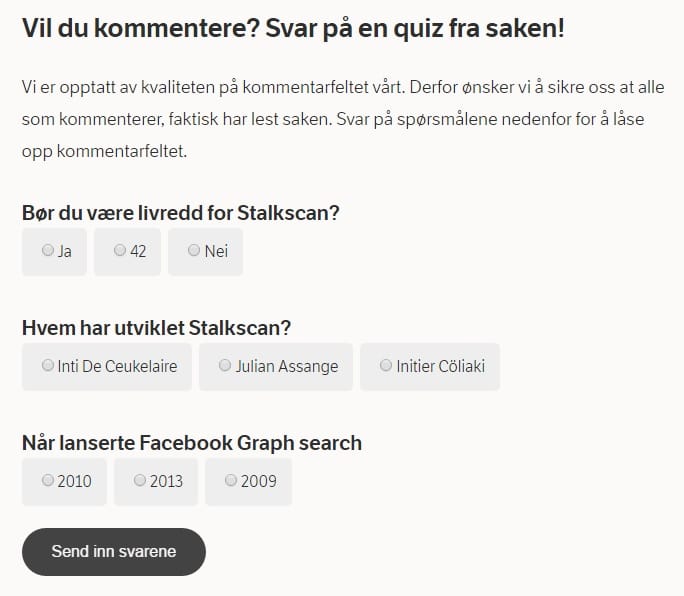Screen dimensions: 684x596
Task: Click the 'Bør du være livredd' question text
Action: [181, 213]
